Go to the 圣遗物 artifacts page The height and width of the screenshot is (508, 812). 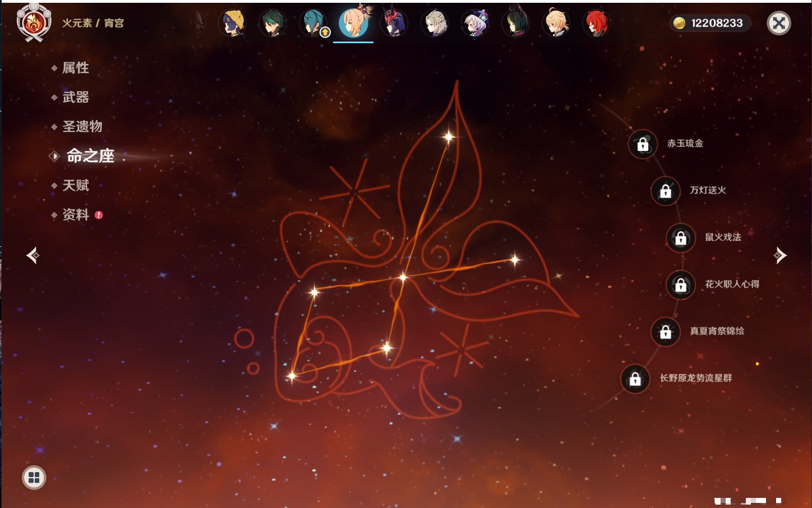(82, 126)
